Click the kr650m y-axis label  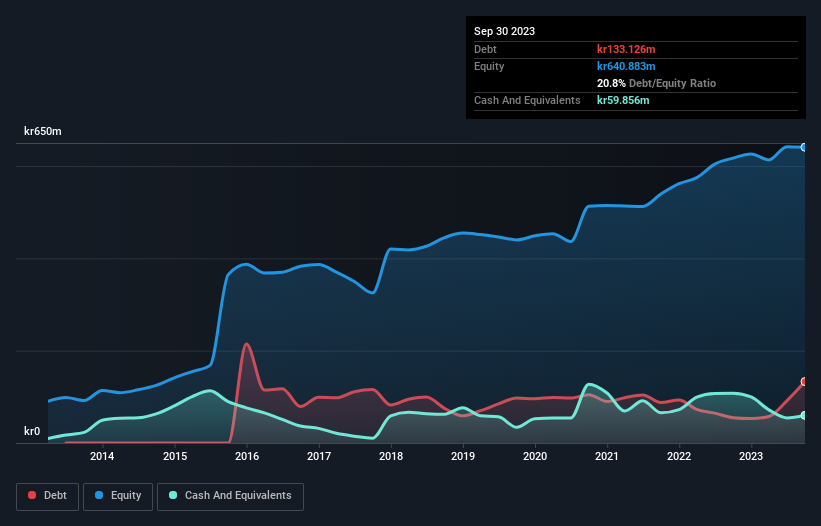point(42,131)
